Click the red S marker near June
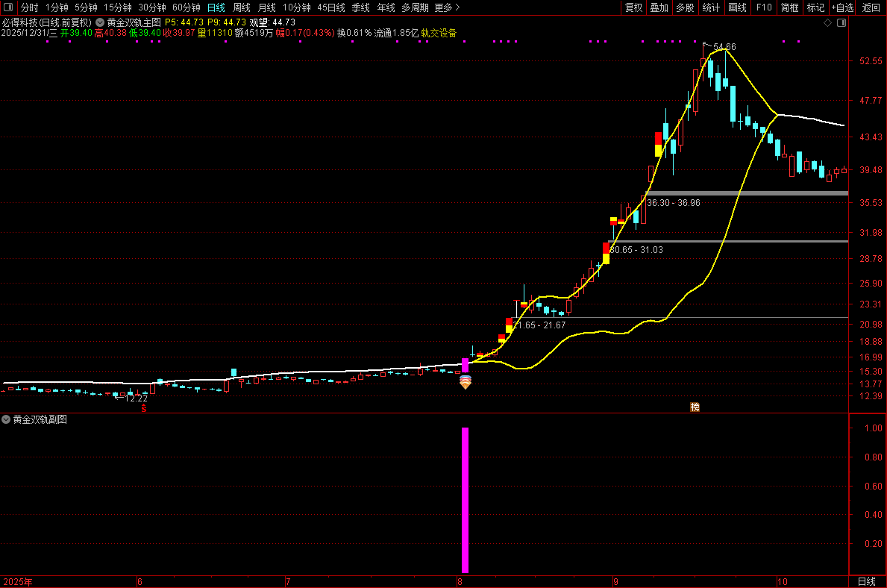The height and width of the screenshot is (588, 887). click(x=144, y=408)
